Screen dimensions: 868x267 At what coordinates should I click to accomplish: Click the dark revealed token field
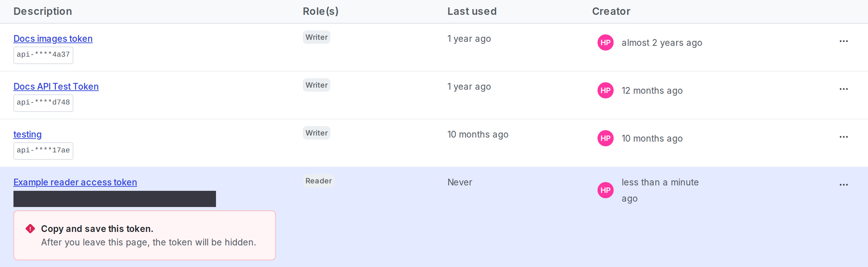coord(115,199)
